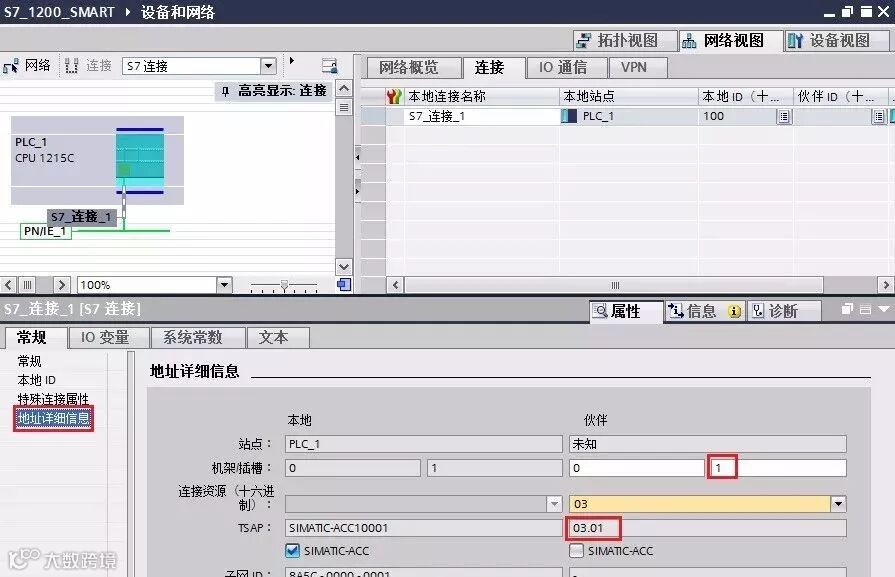Click the collapse-left arrow on the pane splitter
The image size is (895, 577).
click(358, 157)
